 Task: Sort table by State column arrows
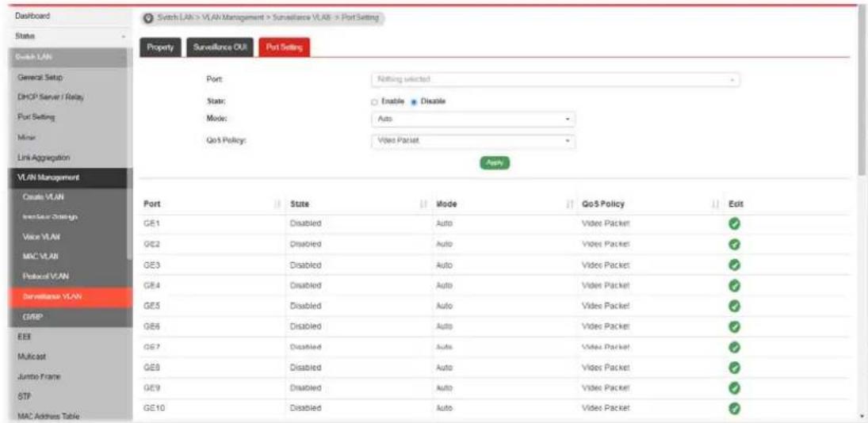(425, 204)
